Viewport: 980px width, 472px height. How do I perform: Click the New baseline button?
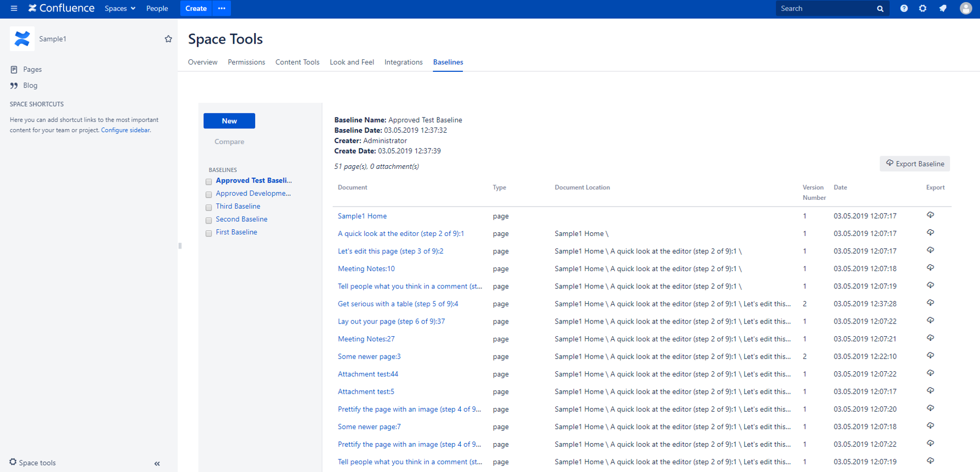[229, 121]
